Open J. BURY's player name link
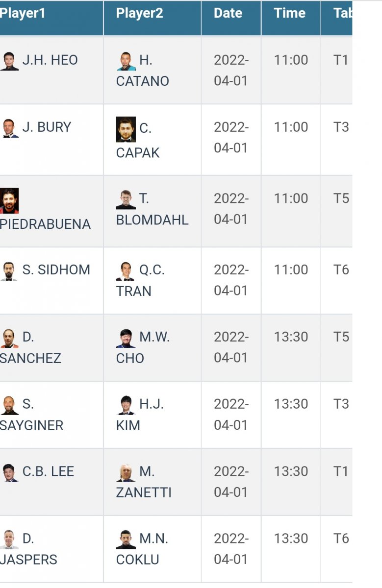 pos(47,127)
